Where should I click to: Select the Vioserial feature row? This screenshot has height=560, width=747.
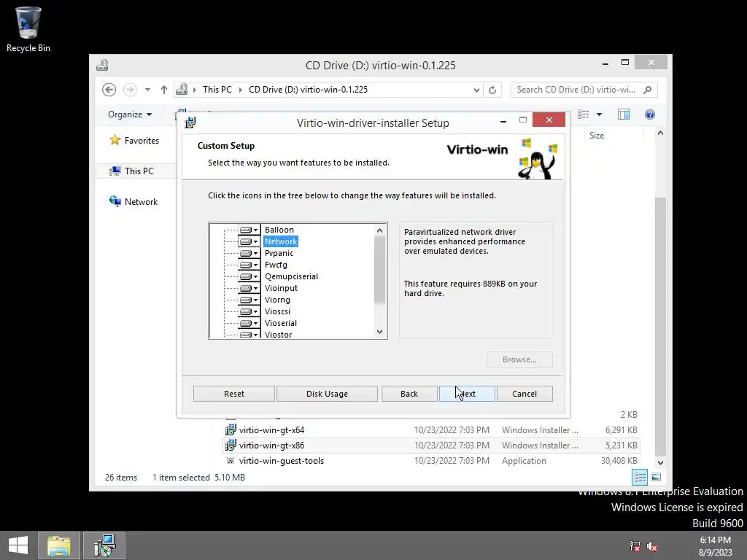pos(281,323)
